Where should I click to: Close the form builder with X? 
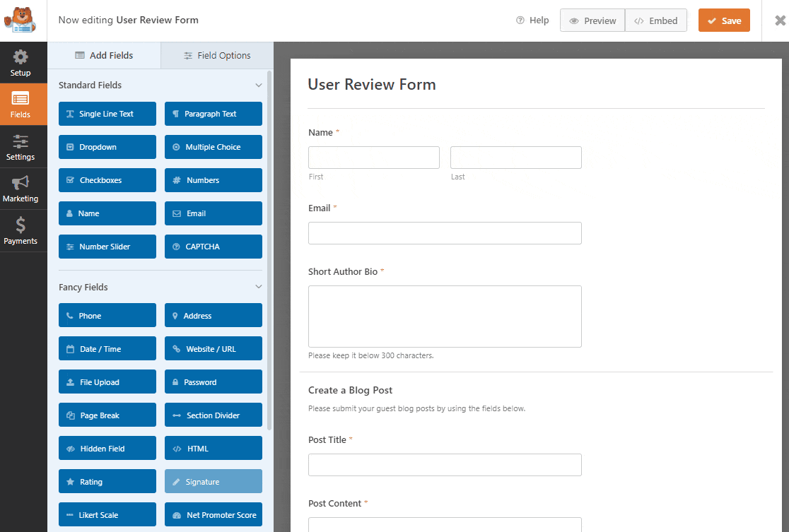point(780,20)
